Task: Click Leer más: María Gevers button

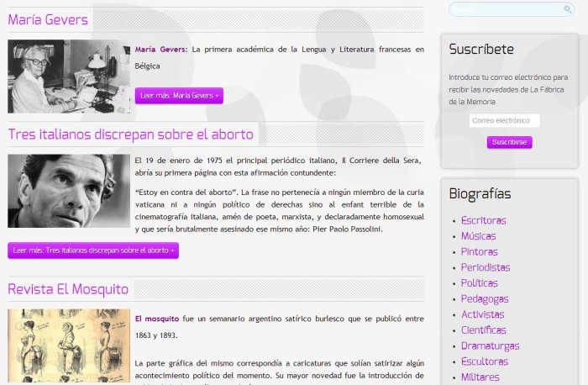Action: tap(179, 96)
